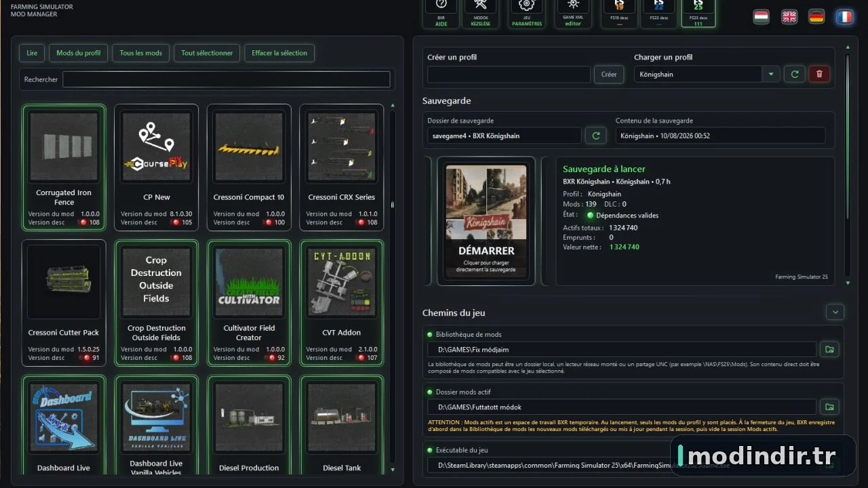The image size is (868, 488).
Task: Refresh the savegame folder list
Action: tap(596, 136)
